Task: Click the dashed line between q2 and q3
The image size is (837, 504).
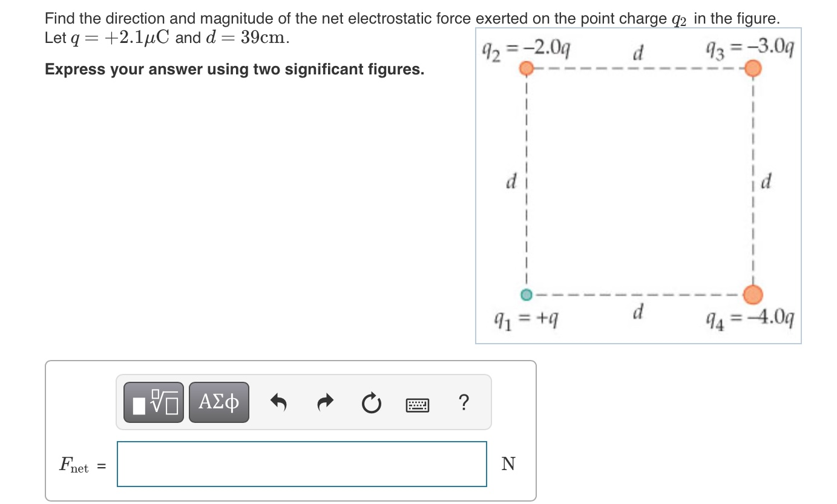Action: pos(638,68)
